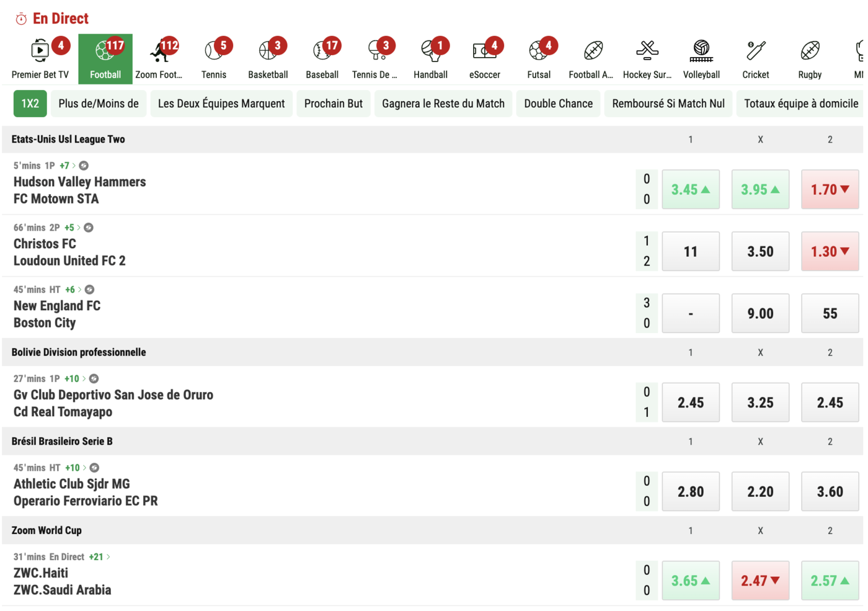Bet on draw at 2.20

pos(760,491)
